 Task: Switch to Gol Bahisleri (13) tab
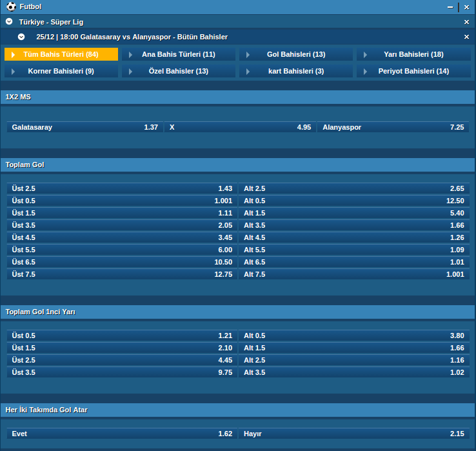(296, 54)
